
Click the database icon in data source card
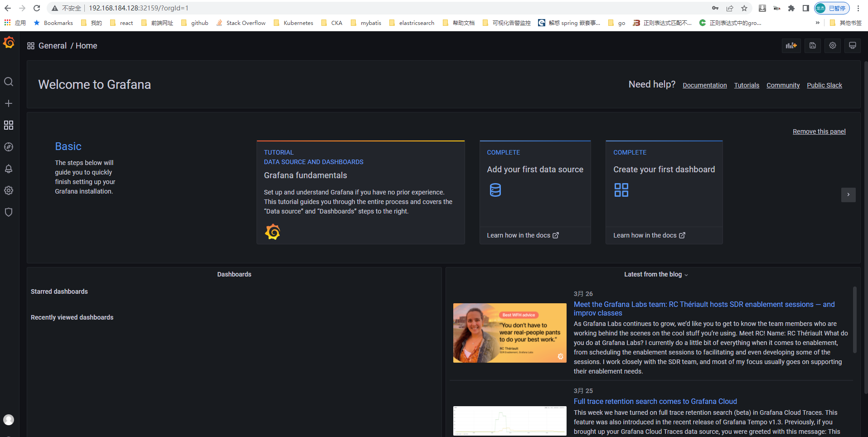tap(495, 190)
